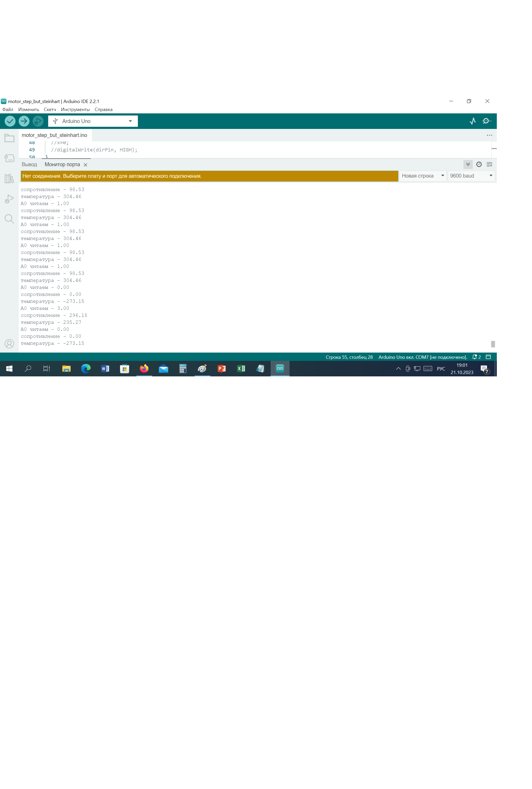The width and height of the screenshot is (532, 789).
Task: Switch to the Вывод tab
Action: coord(29,165)
